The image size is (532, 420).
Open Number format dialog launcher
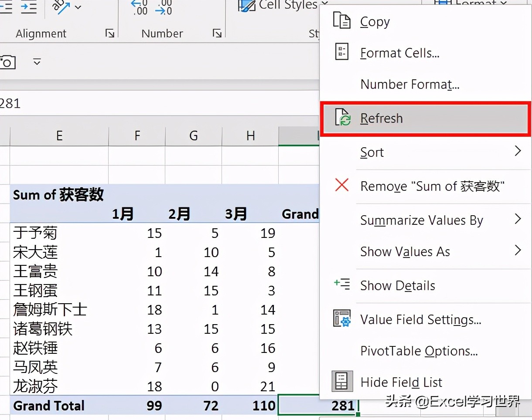(x=217, y=34)
